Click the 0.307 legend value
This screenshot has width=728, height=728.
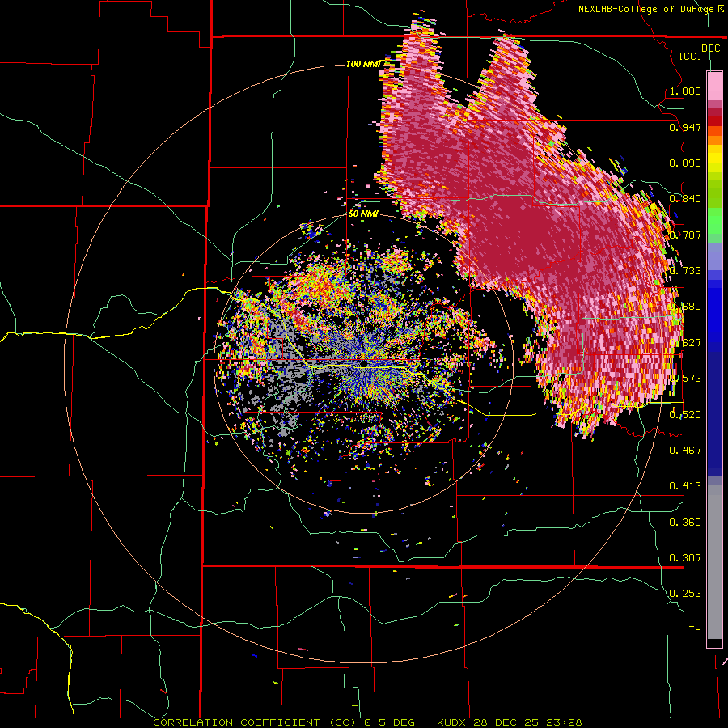[685, 557]
